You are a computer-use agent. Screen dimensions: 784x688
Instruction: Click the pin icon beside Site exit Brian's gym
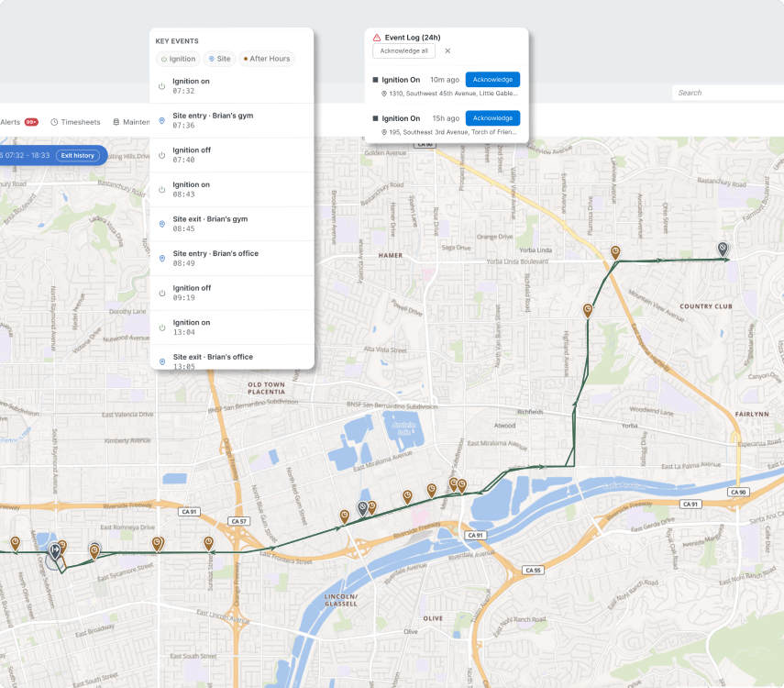point(162,224)
